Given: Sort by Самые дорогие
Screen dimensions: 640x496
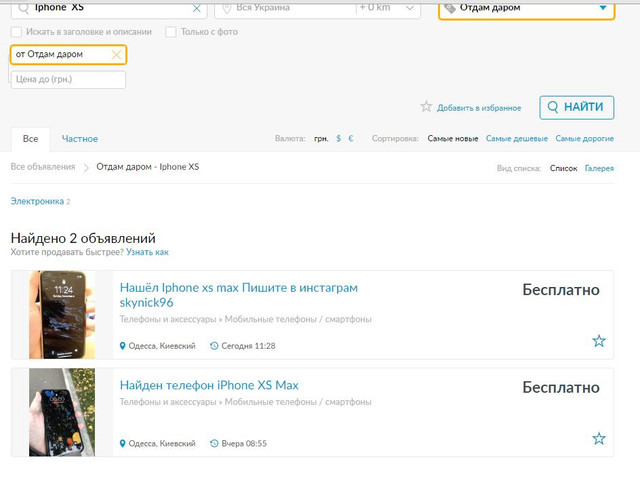Looking at the screenshot, I should coord(584,139).
